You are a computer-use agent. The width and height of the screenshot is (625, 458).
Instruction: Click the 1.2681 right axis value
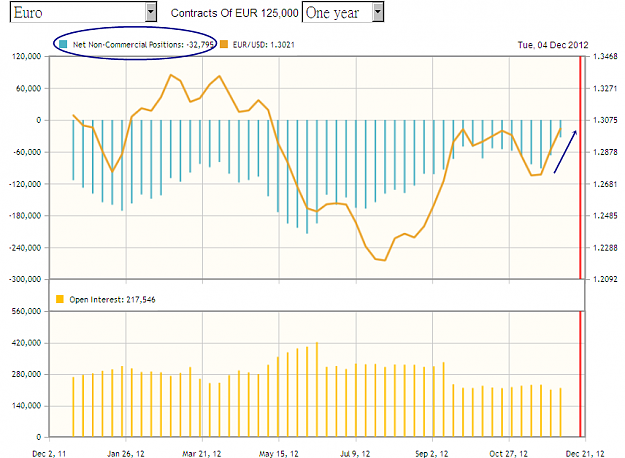coord(605,184)
